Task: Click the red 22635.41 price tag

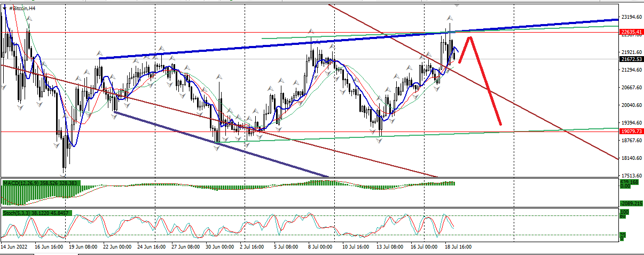Action: (x=631, y=32)
